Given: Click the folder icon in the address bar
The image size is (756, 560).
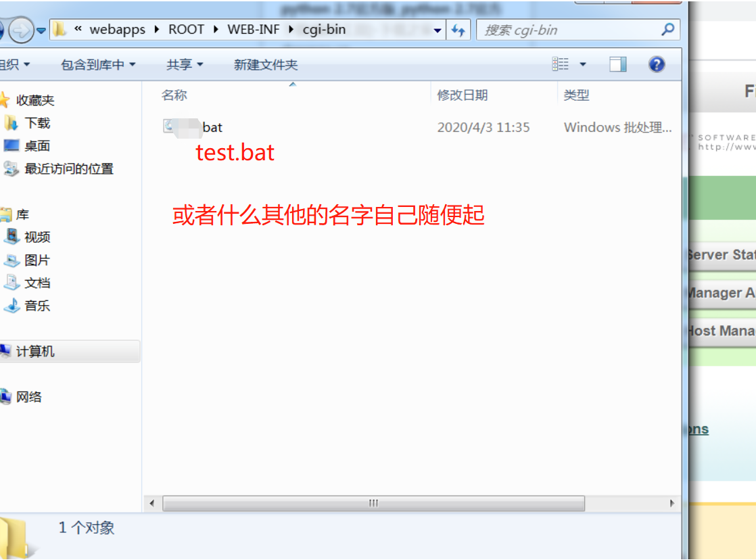Looking at the screenshot, I should pyautogui.click(x=60, y=29).
